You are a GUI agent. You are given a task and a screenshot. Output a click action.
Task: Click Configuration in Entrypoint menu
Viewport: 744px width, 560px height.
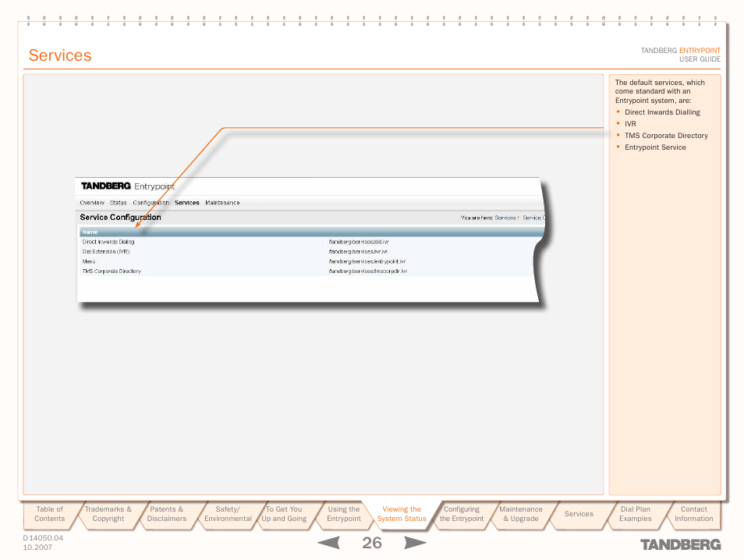click(x=151, y=203)
